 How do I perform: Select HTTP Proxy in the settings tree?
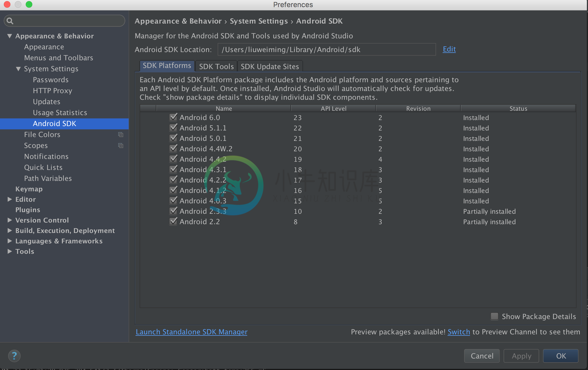pyautogui.click(x=53, y=91)
